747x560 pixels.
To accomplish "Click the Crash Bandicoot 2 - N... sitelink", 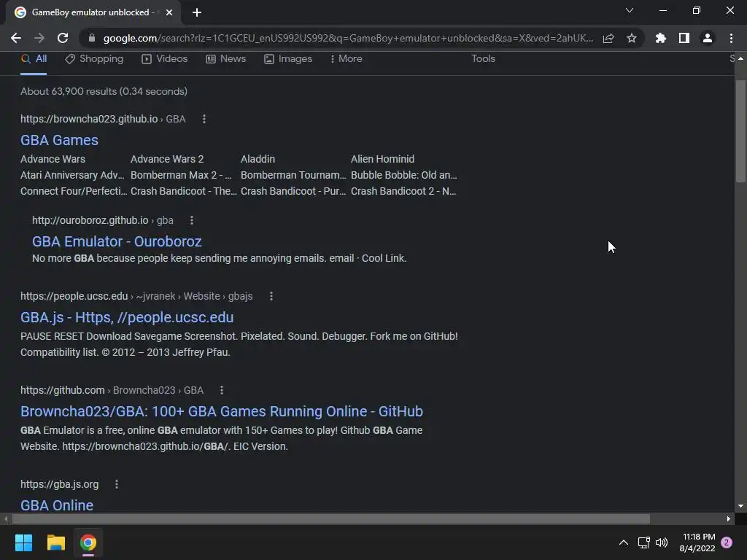I will click(x=403, y=192).
